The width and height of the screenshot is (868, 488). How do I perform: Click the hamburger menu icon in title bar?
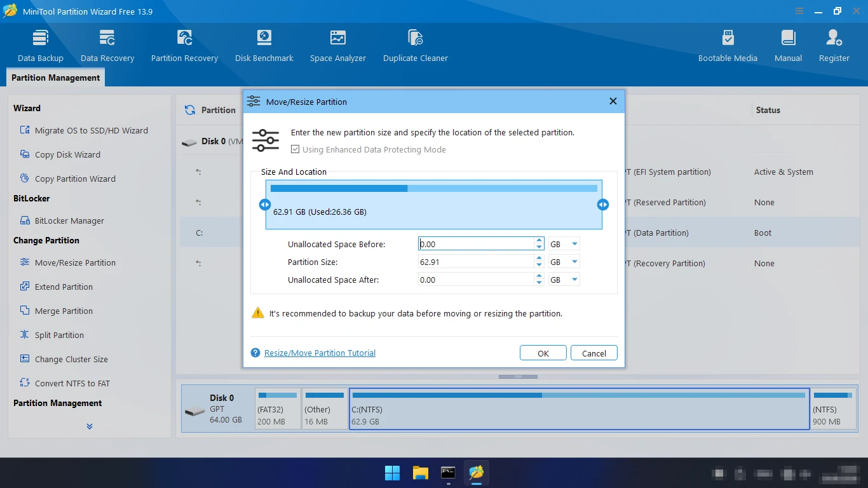coord(799,11)
